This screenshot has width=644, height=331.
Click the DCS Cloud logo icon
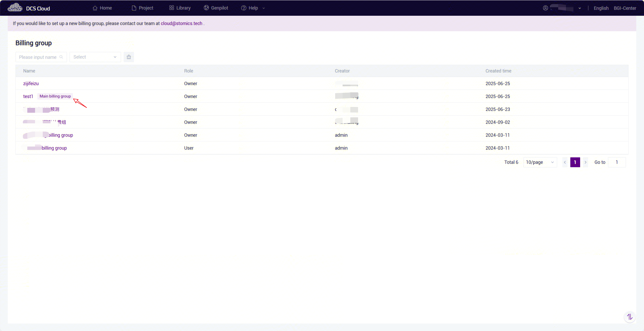pyautogui.click(x=15, y=8)
